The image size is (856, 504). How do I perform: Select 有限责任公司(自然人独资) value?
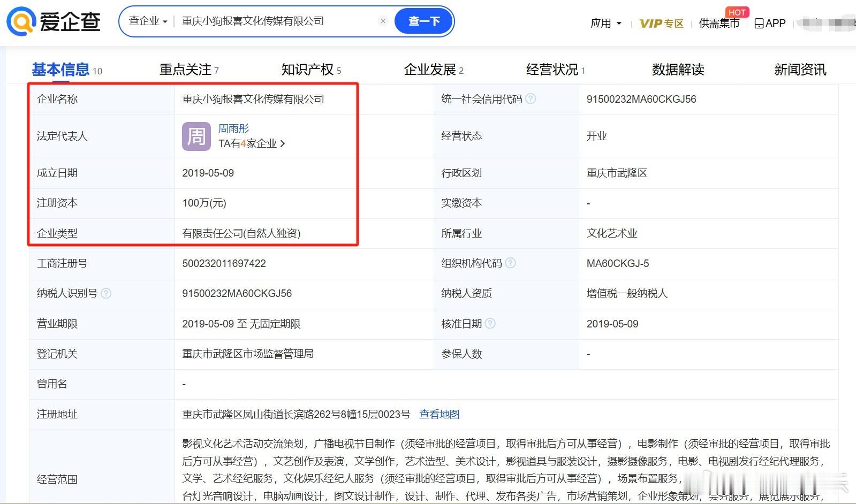(241, 233)
